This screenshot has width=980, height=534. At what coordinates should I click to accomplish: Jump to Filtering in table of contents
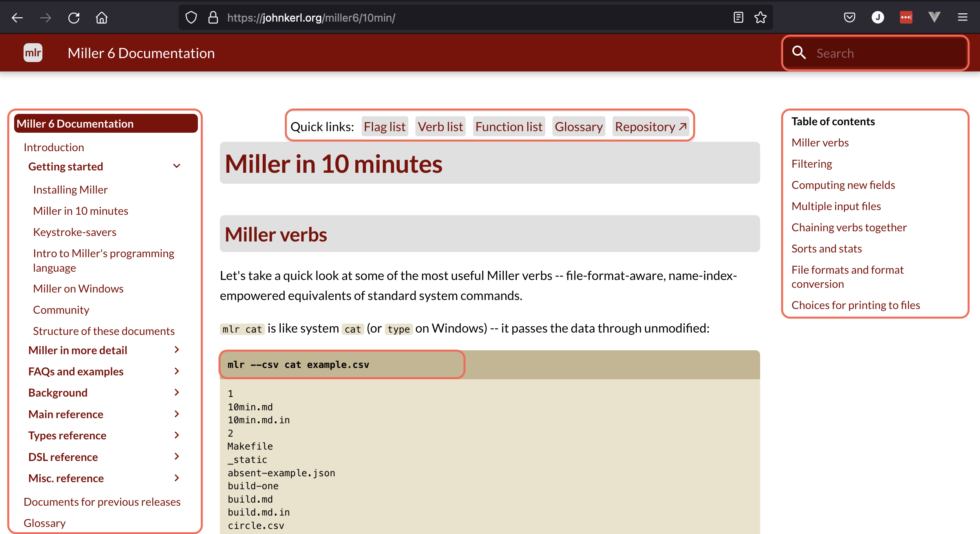pyautogui.click(x=812, y=164)
